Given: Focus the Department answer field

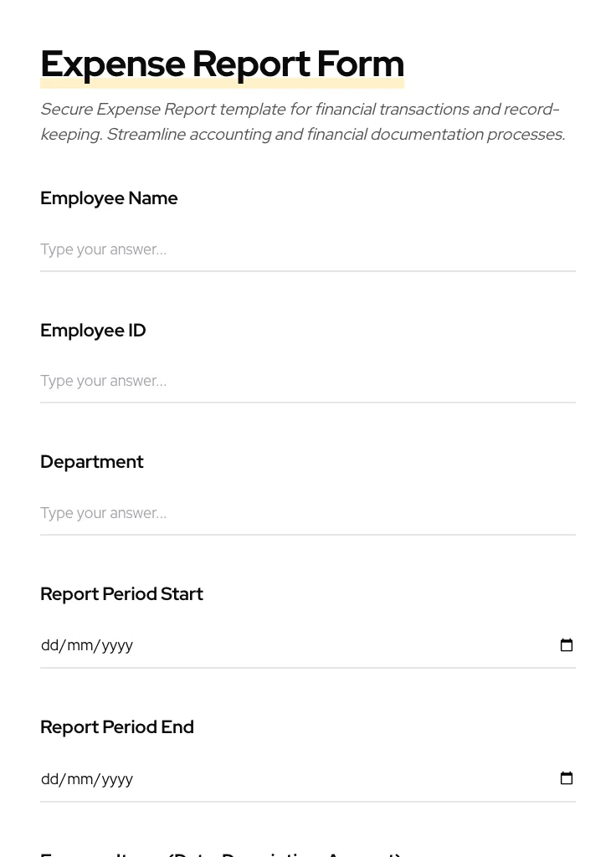Looking at the screenshot, I should pos(251,512).
